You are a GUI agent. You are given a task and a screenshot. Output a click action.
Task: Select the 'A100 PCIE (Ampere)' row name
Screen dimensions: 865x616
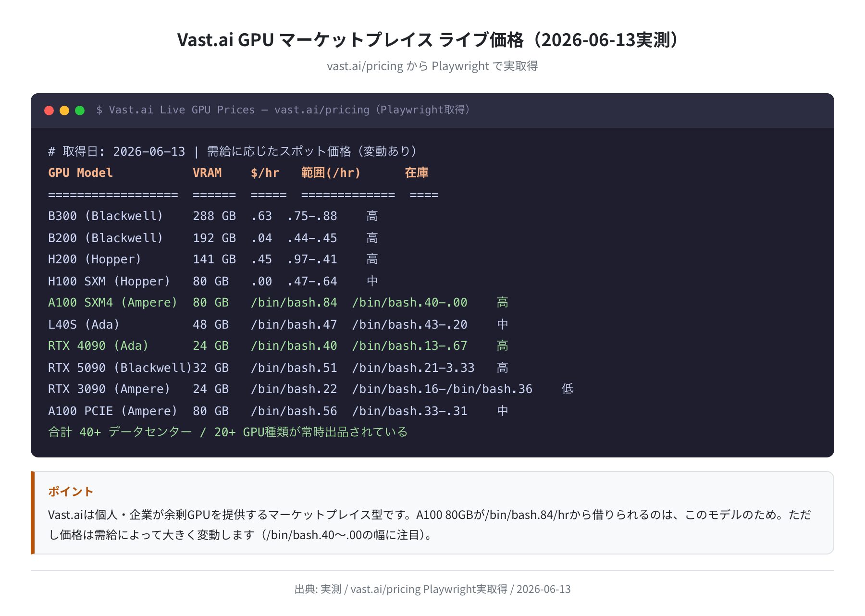coord(113,411)
